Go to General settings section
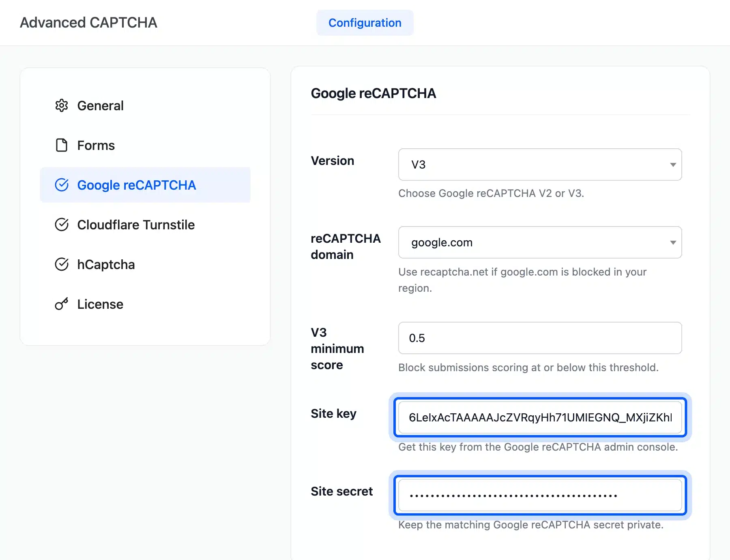The width and height of the screenshot is (730, 560). [x=145, y=105]
